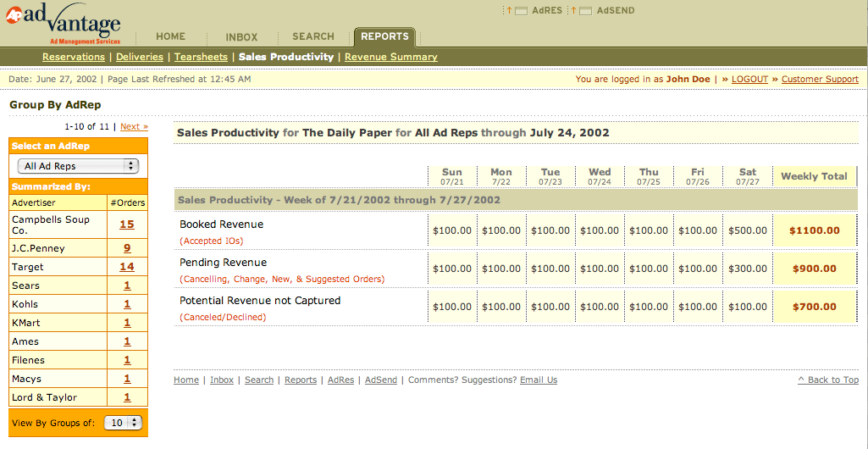The height and width of the screenshot is (449, 868).
Task: Go to Next page of advertisers
Action: tap(134, 126)
